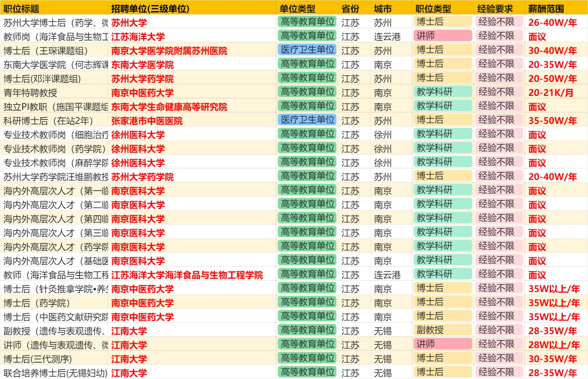Select 讲师 tag in 江南大学 row

[443, 344]
